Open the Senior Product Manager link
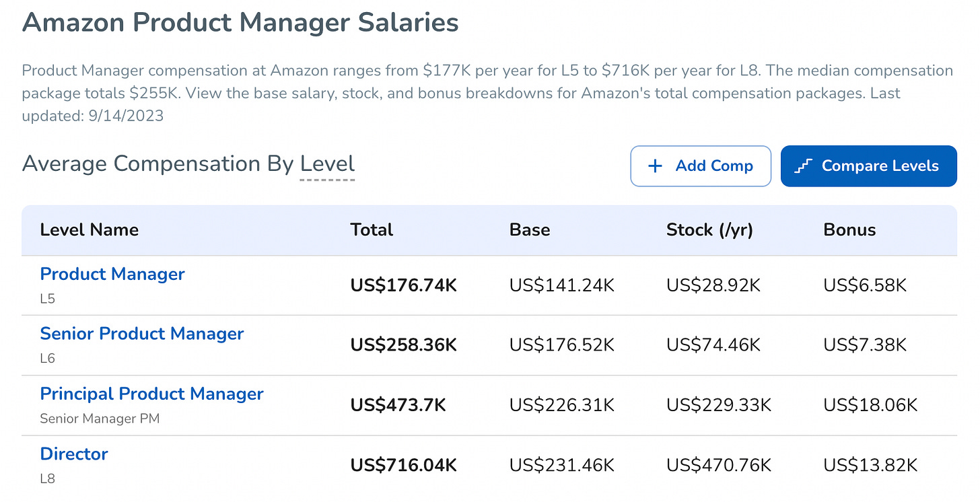Image resolution: width=980 pixels, height=502 pixels. point(142,334)
